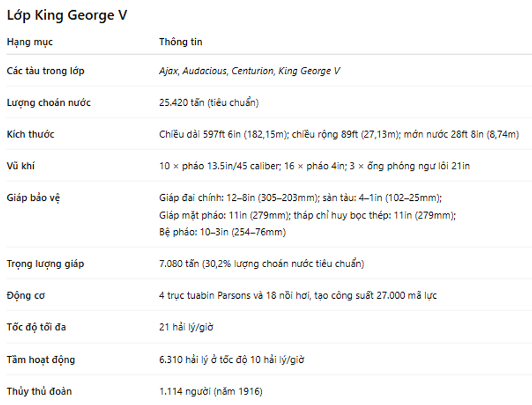Screen dimensions: 532x405
Task: Click the "Lớp King George V" heading
Action: 67,16
